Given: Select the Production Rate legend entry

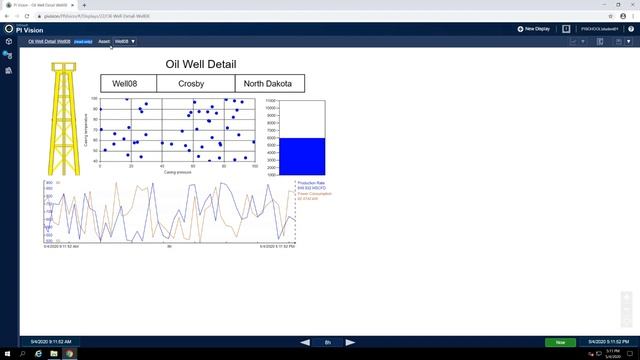Looking at the screenshot, I should (311, 185).
